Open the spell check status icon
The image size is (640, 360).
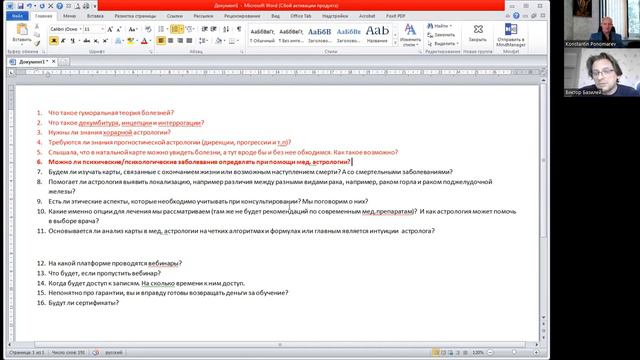[96, 352]
